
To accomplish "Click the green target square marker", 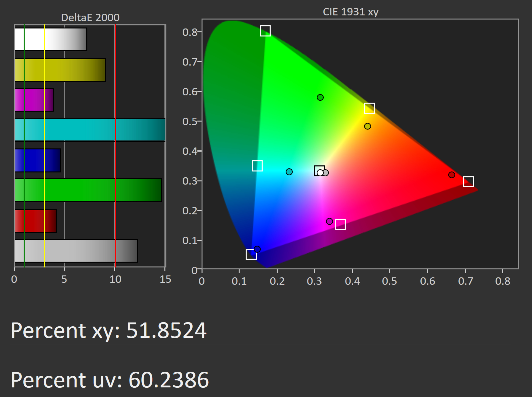I will (265, 31).
